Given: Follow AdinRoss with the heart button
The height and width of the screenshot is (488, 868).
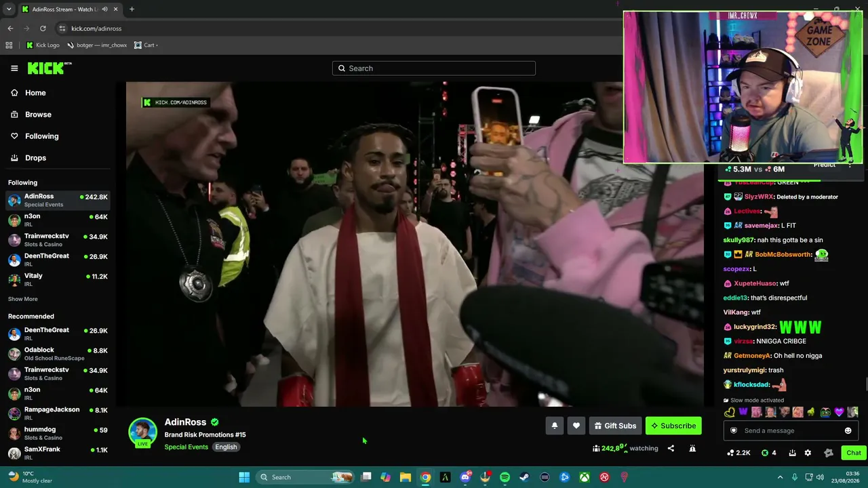Looking at the screenshot, I should pyautogui.click(x=576, y=426).
